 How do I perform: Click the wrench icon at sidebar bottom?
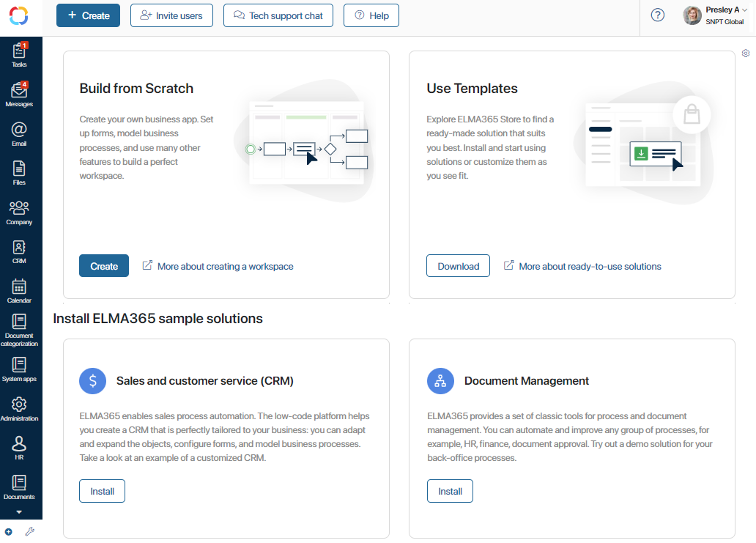click(30, 531)
